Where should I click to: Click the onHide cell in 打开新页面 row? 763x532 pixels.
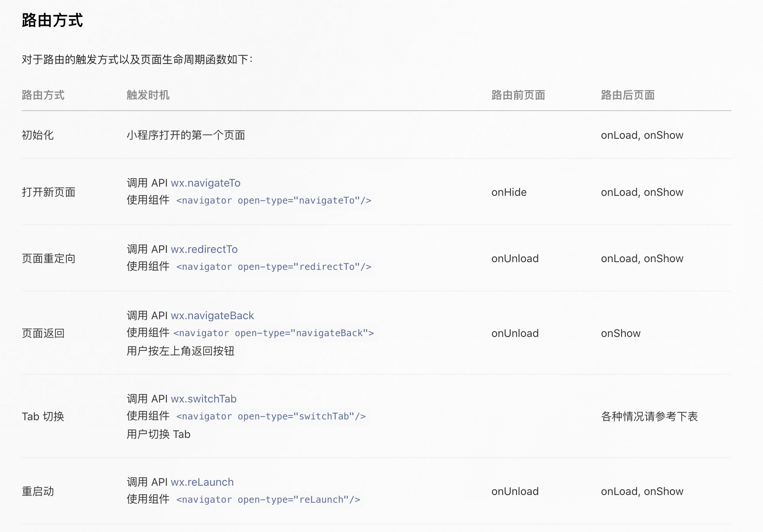(509, 192)
